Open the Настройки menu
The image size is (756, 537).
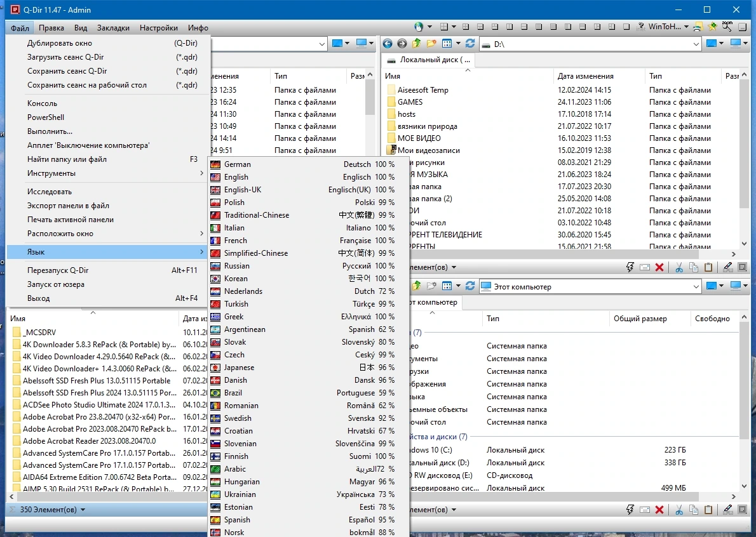[x=159, y=28]
